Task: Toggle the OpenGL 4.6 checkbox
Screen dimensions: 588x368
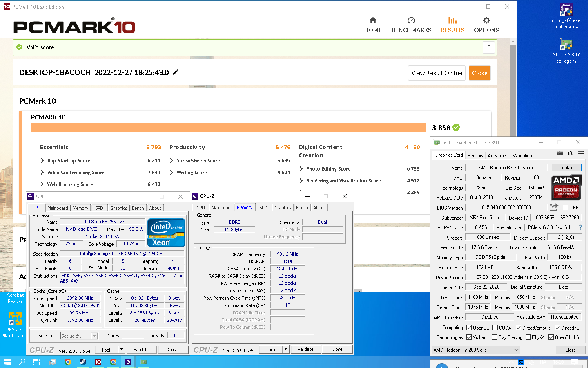Action: pos(551,337)
